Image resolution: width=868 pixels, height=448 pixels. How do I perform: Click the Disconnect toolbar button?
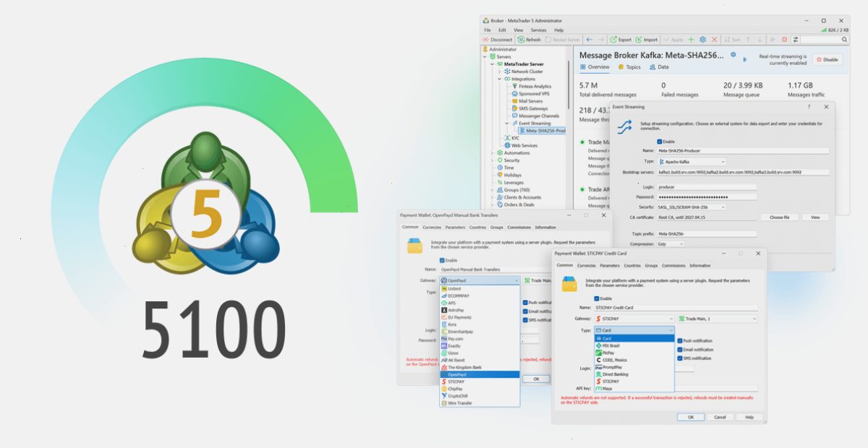pos(498,40)
